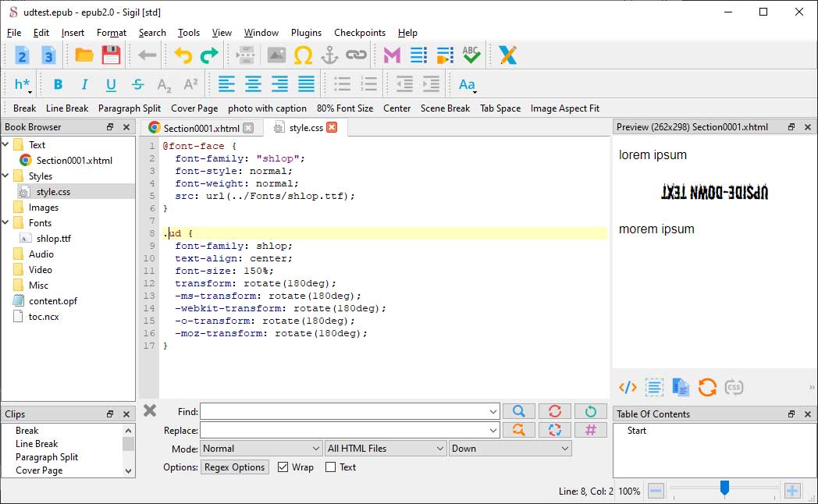Click the Bold formatting icon
Image resolution: width=818 pixels, height=504 pixels.
58,84
